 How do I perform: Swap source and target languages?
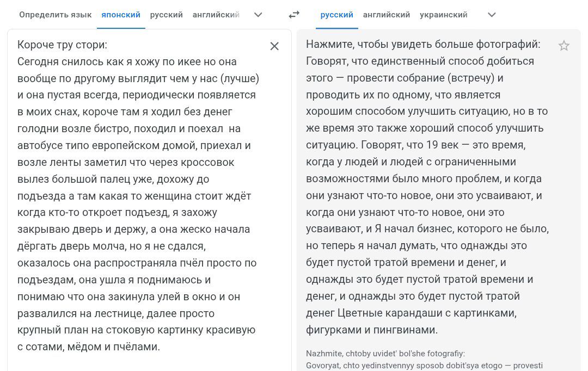(294, 15)
